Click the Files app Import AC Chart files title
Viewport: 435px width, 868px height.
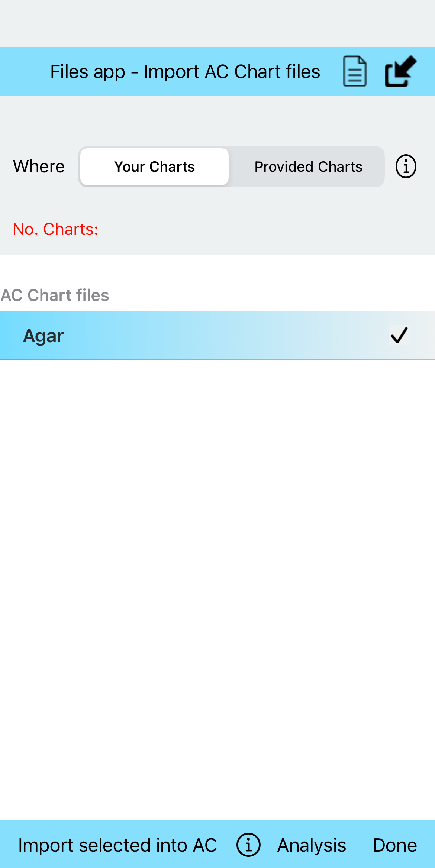185,72
